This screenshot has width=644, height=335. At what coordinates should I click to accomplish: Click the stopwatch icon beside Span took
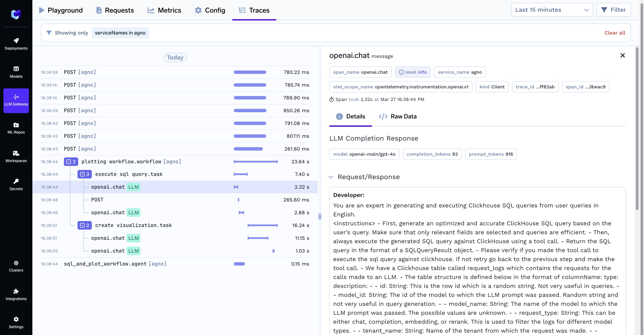pyautogui.click(x=332, y=99)
